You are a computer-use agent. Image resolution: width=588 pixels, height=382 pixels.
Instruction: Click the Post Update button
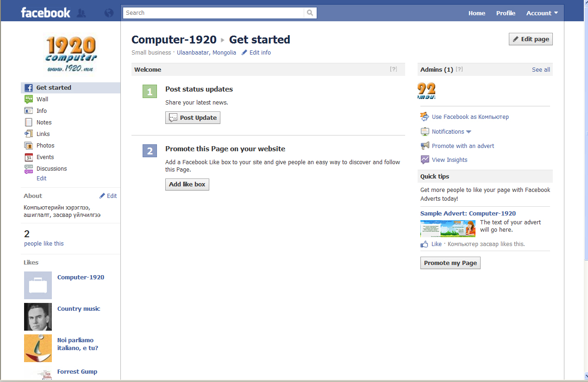tap(193, 118)
